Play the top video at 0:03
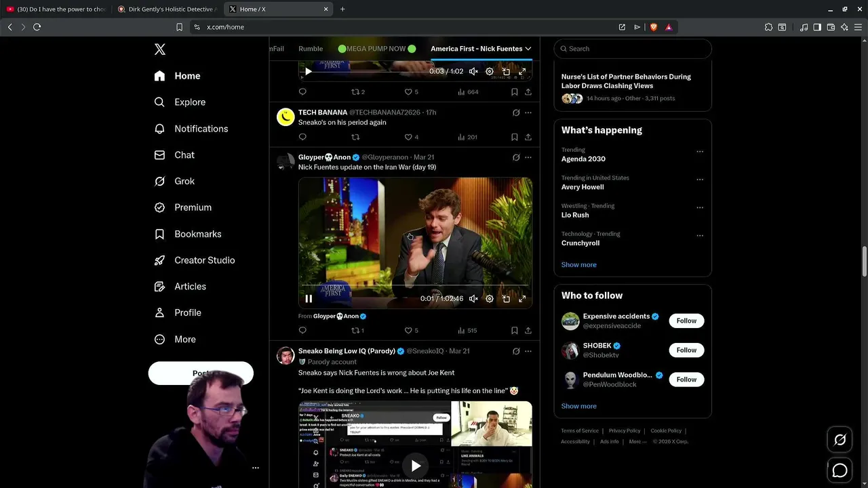Screen dimensions: 868x488 coord(309,71)
